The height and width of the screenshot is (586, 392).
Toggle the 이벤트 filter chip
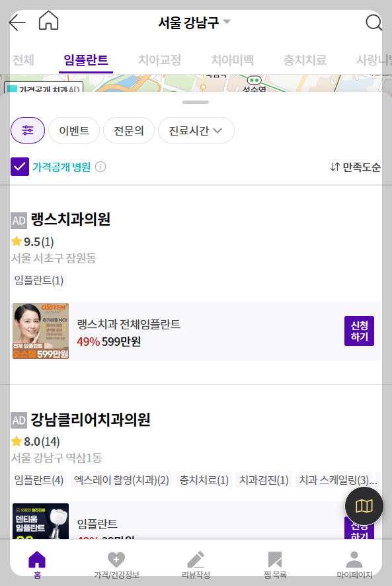click(x=73, y=130)
